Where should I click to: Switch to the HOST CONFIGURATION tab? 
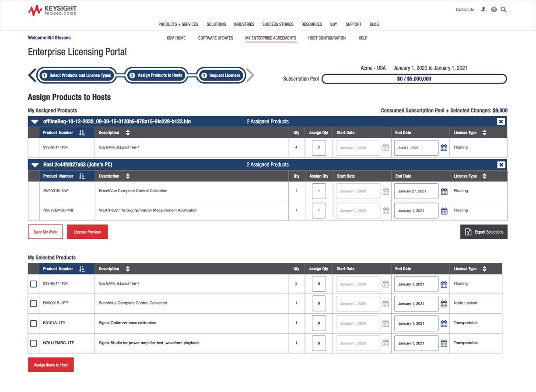click(x=326, y=38)
